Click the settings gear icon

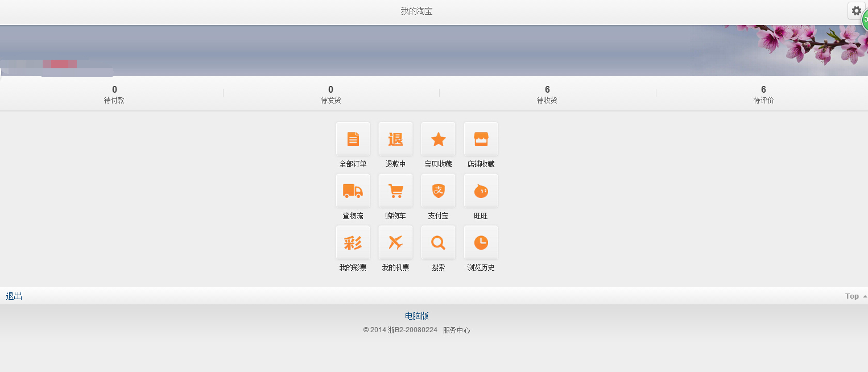pyautogui.click(x=856, y=11)
